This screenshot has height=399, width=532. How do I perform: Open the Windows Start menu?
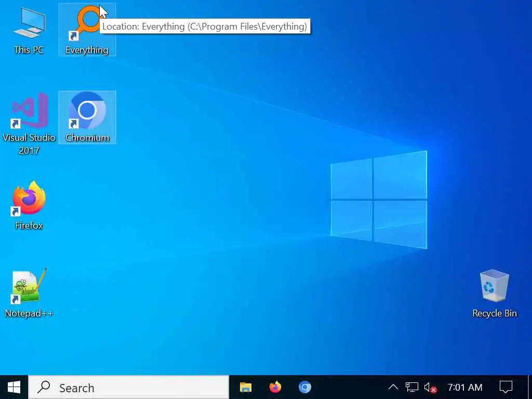pyautogui.click(x=14, y=387)
